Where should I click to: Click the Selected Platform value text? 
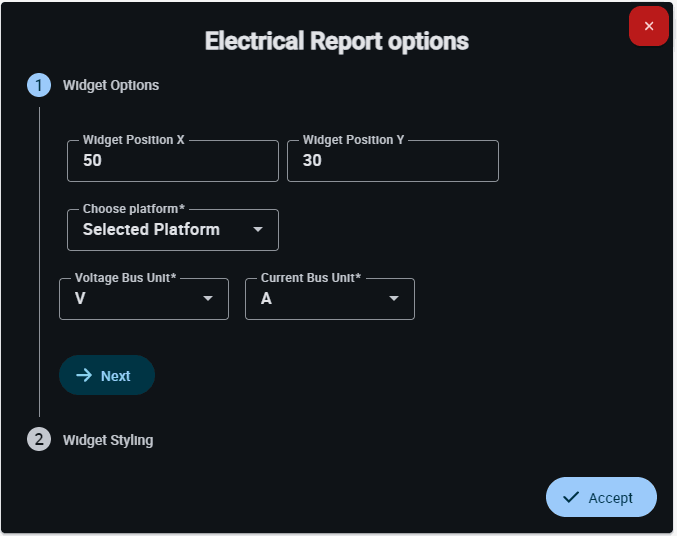pos(151,230)
